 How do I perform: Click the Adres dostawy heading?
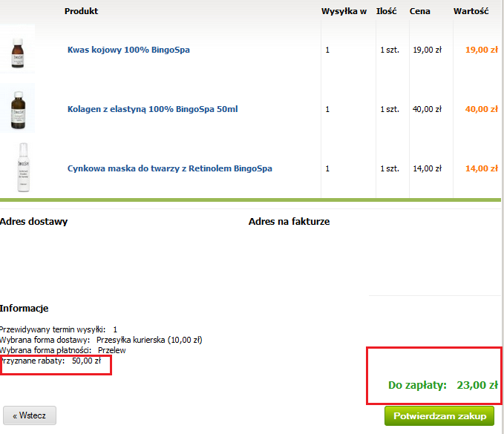(33, 221)
